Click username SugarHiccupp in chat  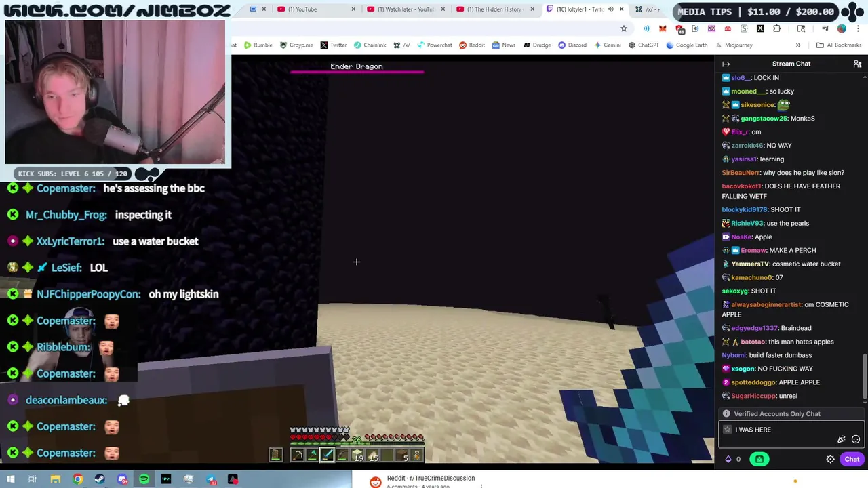(753, 396)
